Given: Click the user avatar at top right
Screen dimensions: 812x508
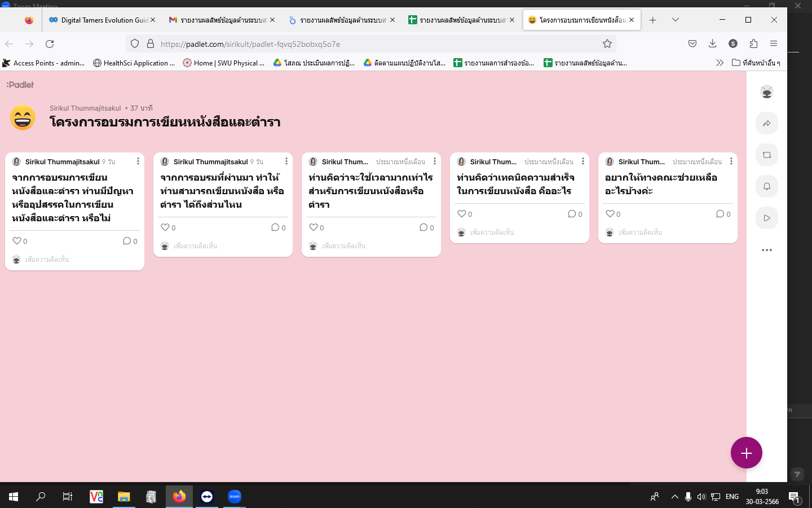Looking at the screenshot, I should click(x=767, y=92).
